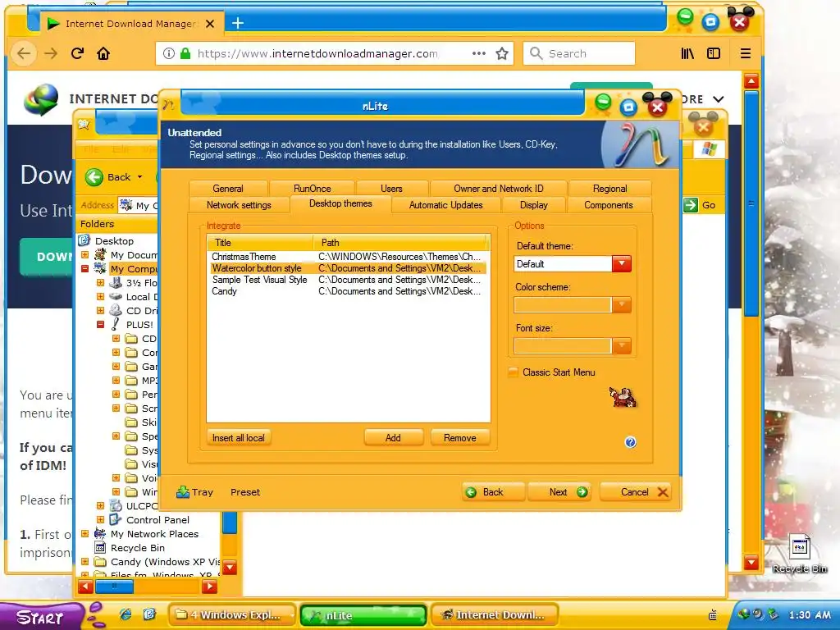Click the Santa animated icon in nLite
The height and width of the screenshot is (630, 840).
(622, 398)
